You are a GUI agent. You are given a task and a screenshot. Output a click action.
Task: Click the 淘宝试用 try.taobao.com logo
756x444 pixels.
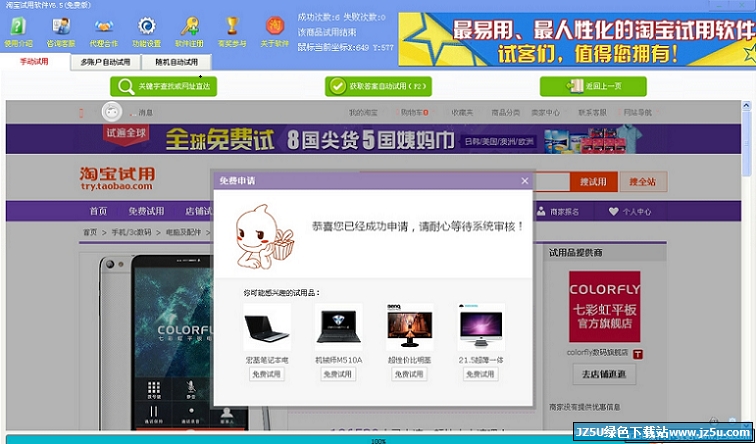[x=117, y=178]
